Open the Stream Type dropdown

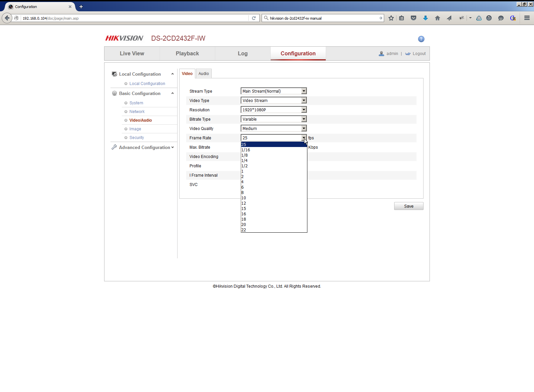click(x=274, y=91)
